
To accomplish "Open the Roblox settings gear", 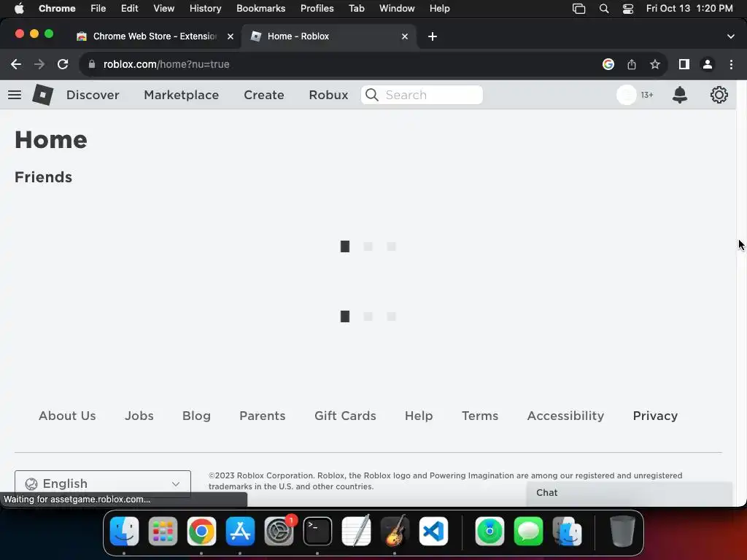I will click(719, 95).
